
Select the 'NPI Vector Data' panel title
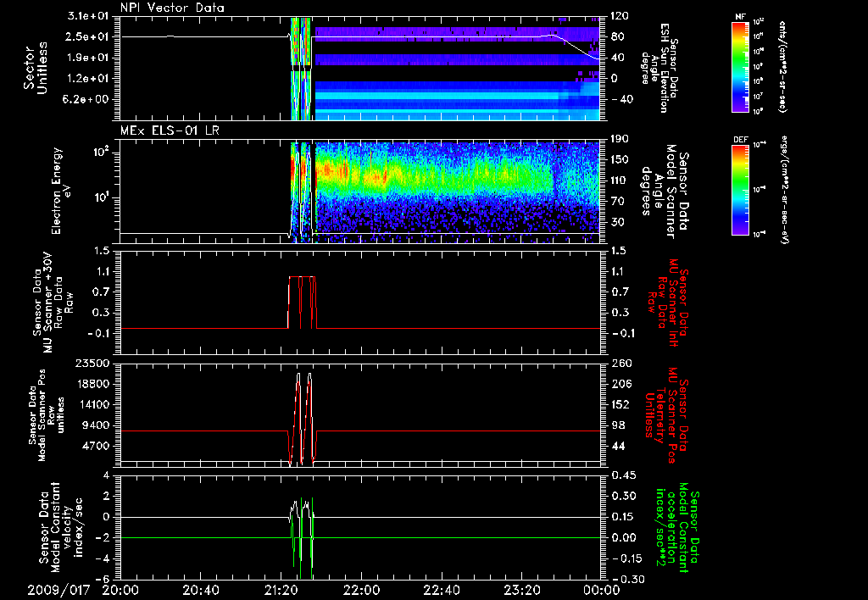click(x=172, y=8)
